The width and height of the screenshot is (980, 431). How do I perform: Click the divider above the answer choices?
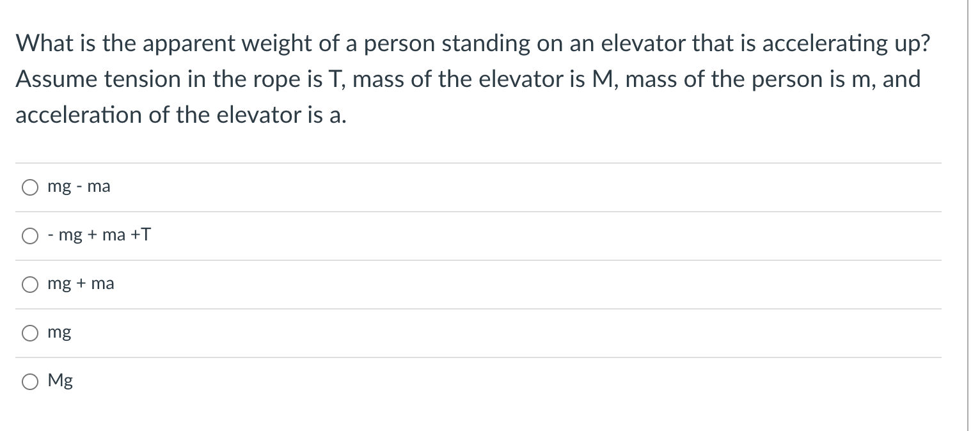click(x=478, y=162)
